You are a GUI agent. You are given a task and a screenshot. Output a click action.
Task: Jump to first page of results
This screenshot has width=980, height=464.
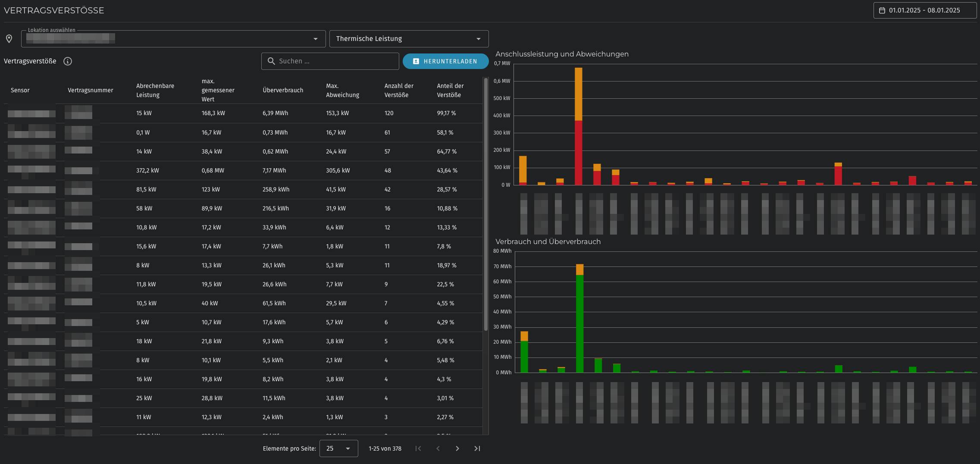pos(418,448)
